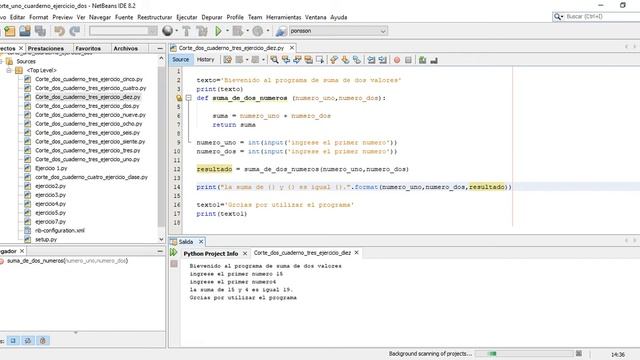Switch editor to History view
640x360 pixels.
tap(205, 60)
